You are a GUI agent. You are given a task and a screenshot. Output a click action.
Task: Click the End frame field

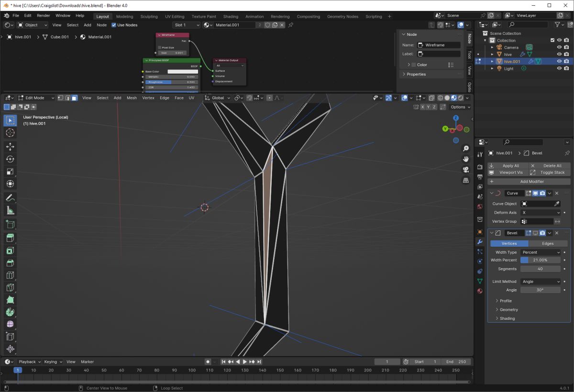pyautogui.click(x=456, y=362)
